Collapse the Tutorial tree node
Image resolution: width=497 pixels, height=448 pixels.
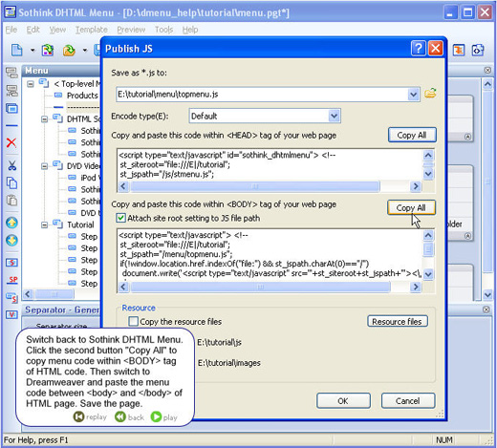[45, 225]
